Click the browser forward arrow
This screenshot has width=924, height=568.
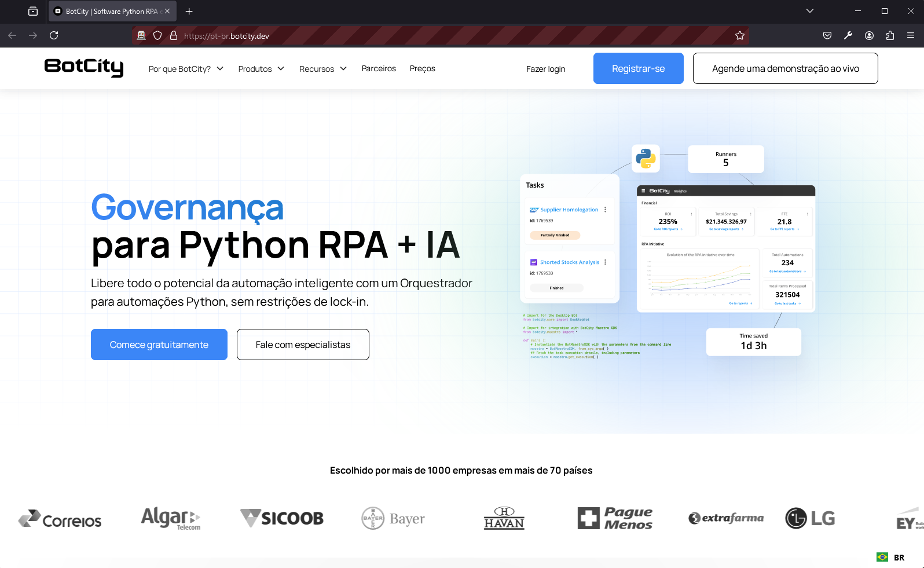33,35
